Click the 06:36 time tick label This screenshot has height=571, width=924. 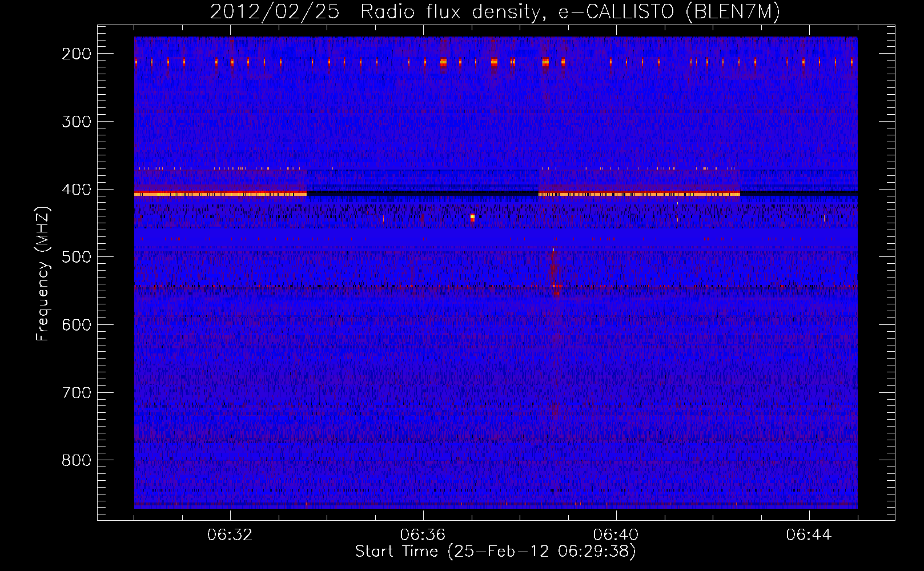pyautogui.click(x=423, y=535)
